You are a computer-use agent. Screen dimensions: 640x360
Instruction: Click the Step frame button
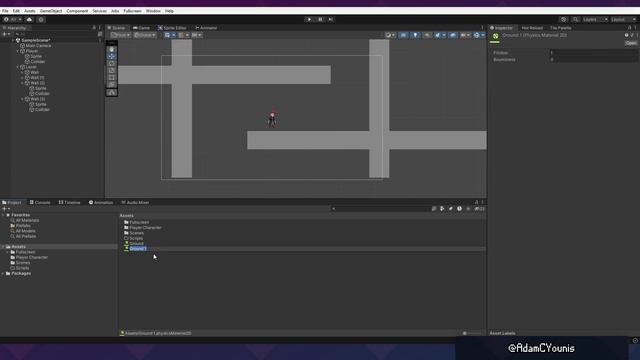[x=331, y=19]
